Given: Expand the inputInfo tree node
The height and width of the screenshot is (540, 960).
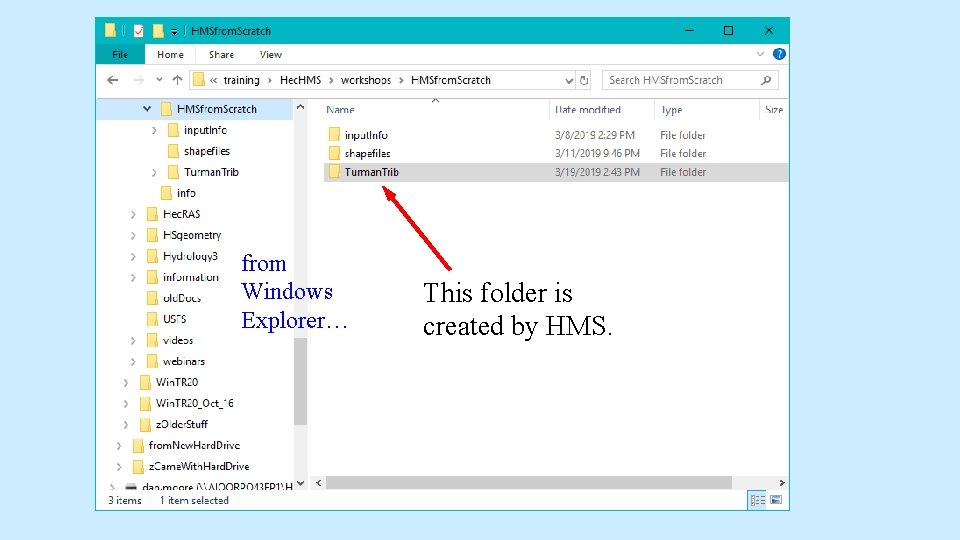Looking at the screenshot, I should coord(154,130).
